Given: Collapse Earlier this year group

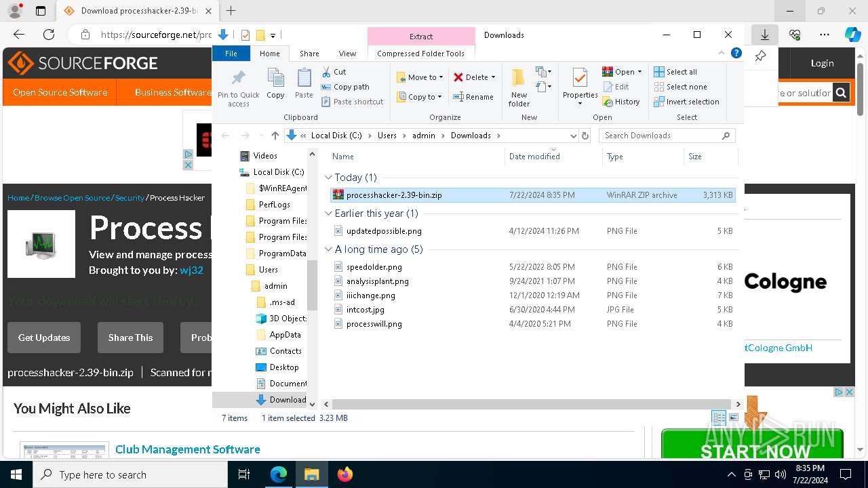Looking at the screenshot, I should [x=329, y=213].
